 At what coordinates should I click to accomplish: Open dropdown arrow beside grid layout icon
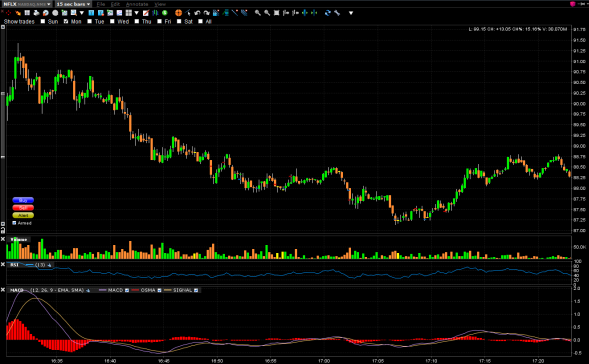coord(136,13)
